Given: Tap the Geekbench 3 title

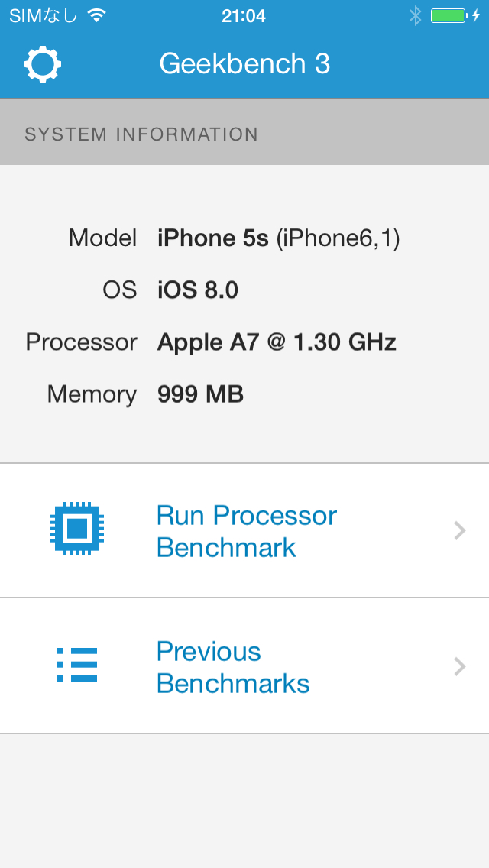Looking at the screenshot, I should [244, 64].
